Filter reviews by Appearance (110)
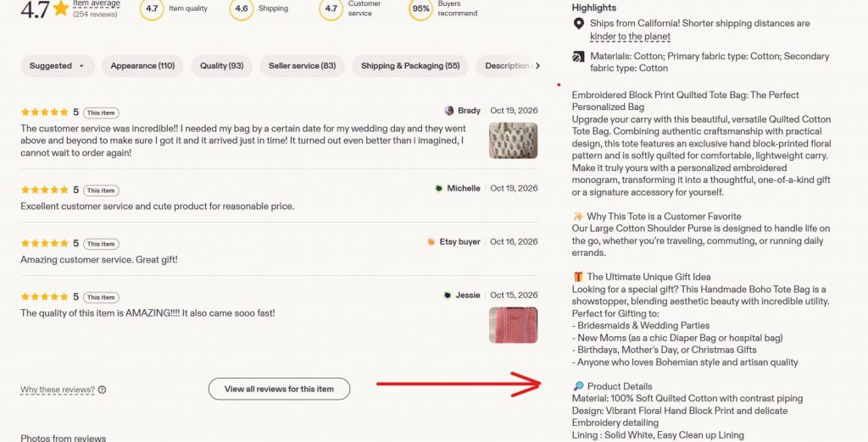 tap(142, 66)
